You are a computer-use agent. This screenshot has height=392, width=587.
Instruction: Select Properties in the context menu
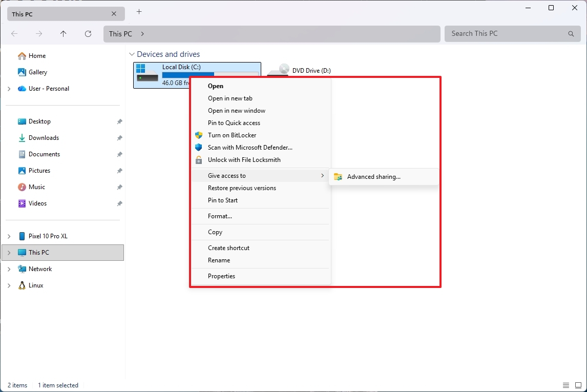pos(222,276)
